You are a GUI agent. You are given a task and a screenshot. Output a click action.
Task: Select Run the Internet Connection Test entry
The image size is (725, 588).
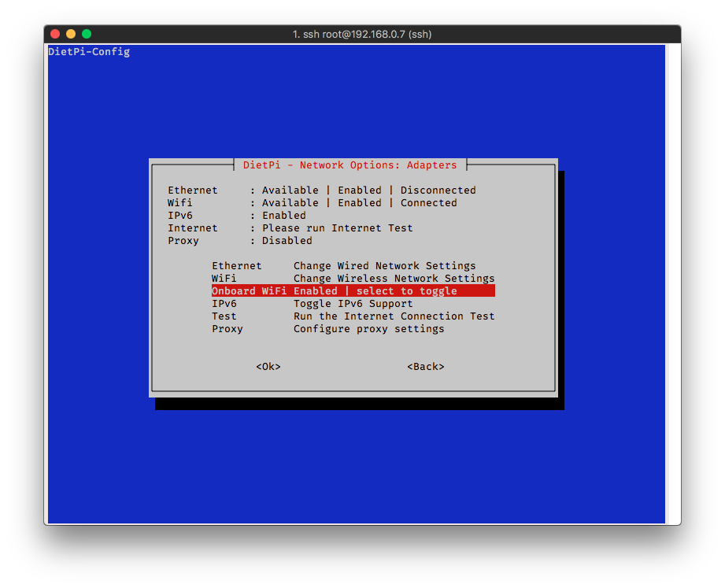pos(353,316)
